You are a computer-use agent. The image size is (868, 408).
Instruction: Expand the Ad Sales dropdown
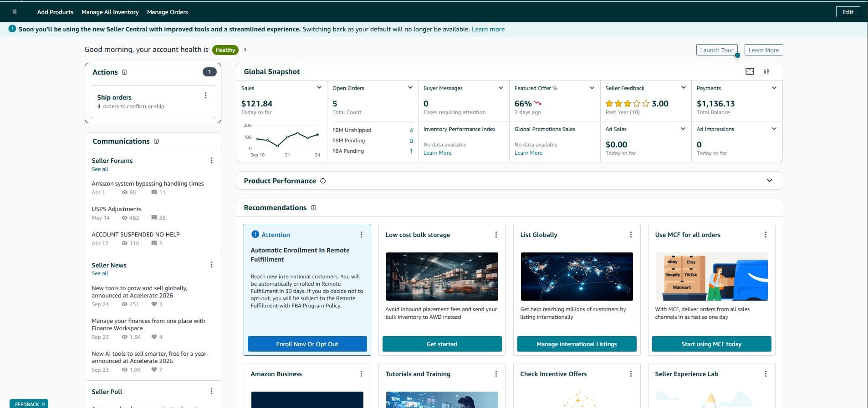(x=683, y=129)
